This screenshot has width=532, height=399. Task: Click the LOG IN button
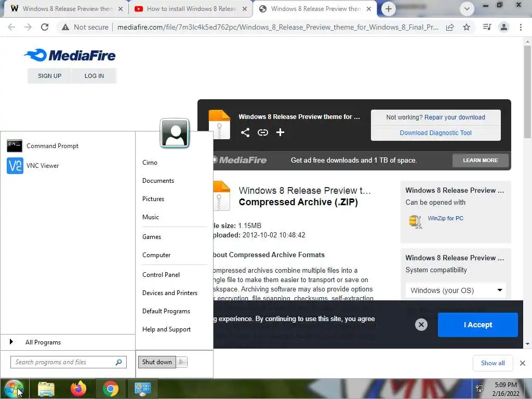coord(95,76)
